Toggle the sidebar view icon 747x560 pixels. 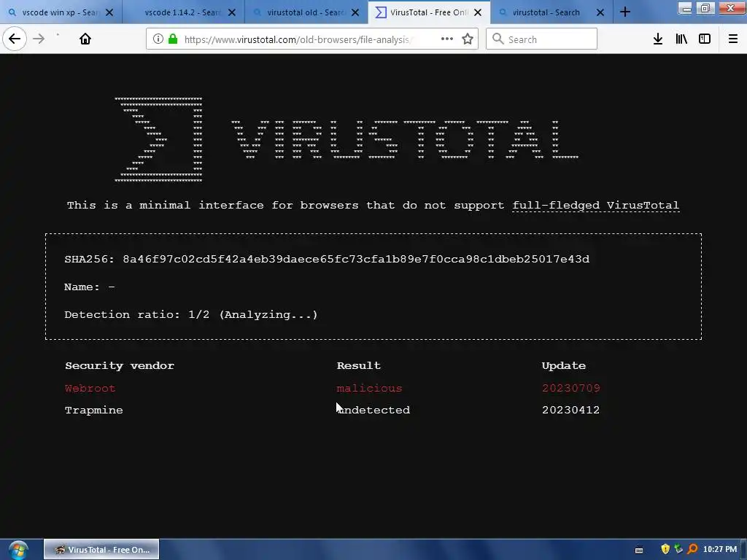[x=705, y=39]
